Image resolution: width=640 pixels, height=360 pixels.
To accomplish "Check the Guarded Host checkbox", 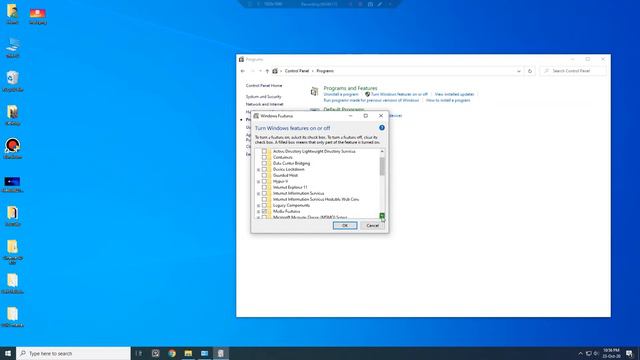I will 264,176.
